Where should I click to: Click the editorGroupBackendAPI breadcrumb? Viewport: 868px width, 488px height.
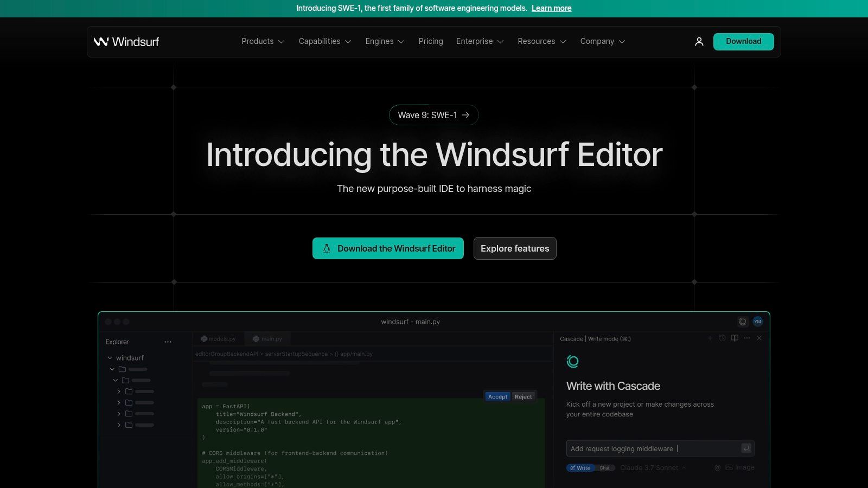(227, 354)
